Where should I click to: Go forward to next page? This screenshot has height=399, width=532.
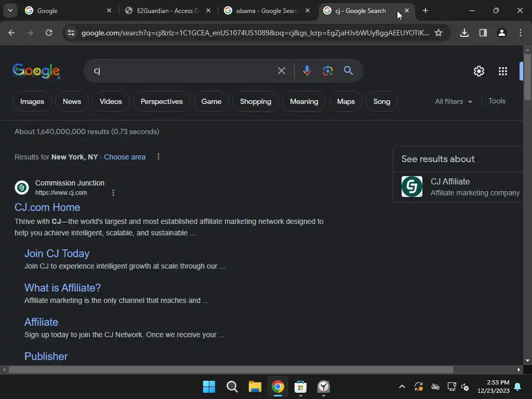[30, 33]
